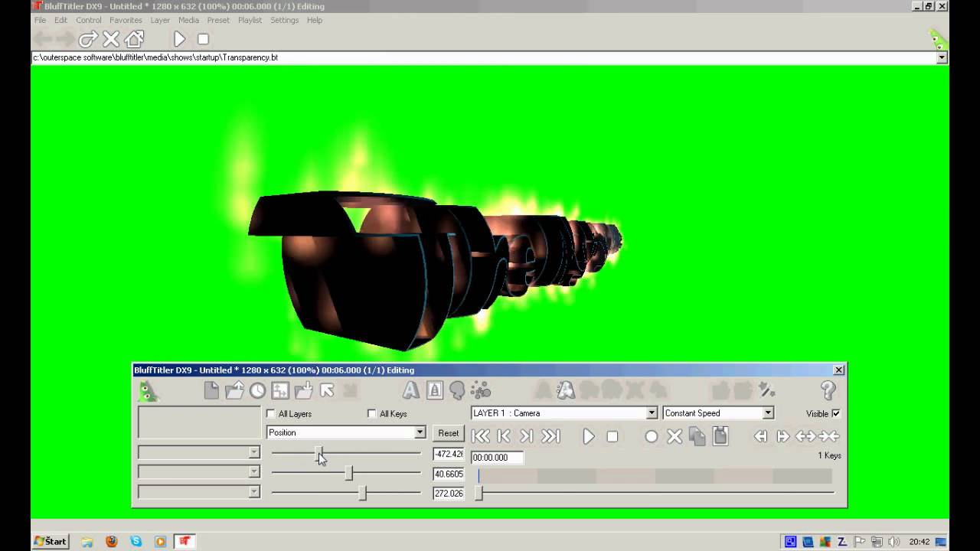980x551 pixels.
Task: Click the clock duration icon
Action: click(x=257, y=390)
